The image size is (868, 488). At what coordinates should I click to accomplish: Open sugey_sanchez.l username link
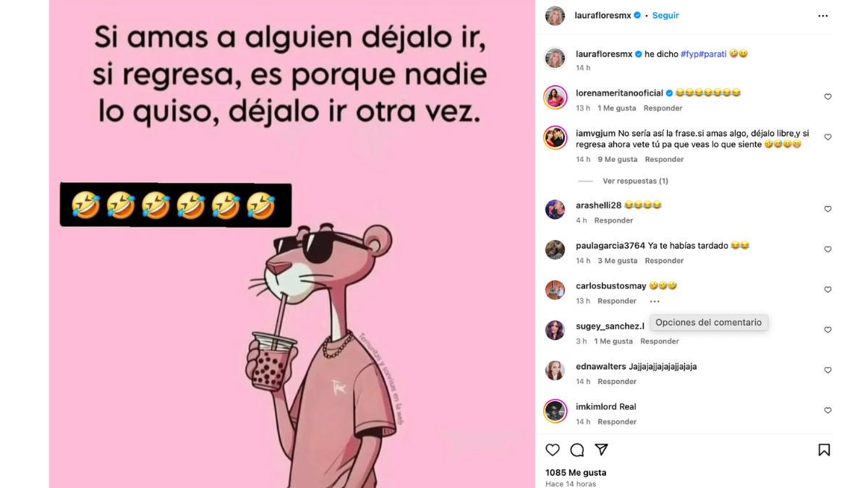click(x=610, y=326)
